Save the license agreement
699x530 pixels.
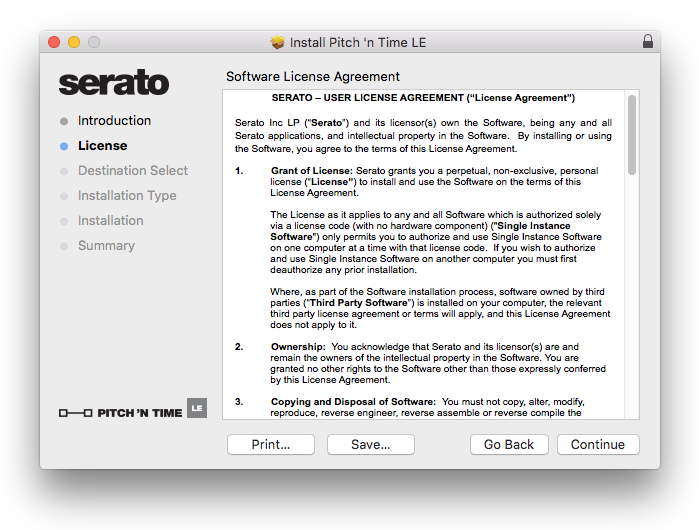[x=370, y=444]
